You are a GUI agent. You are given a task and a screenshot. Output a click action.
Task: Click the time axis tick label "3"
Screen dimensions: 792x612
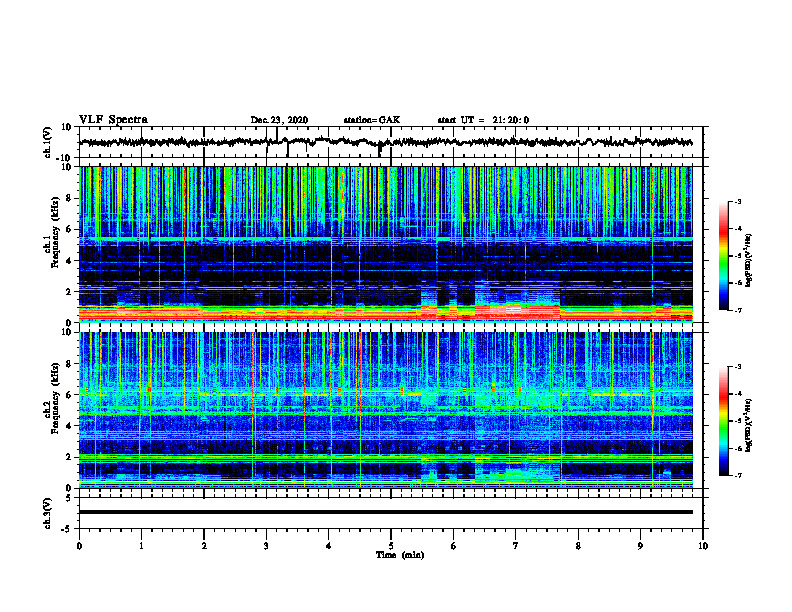[266, 546]
